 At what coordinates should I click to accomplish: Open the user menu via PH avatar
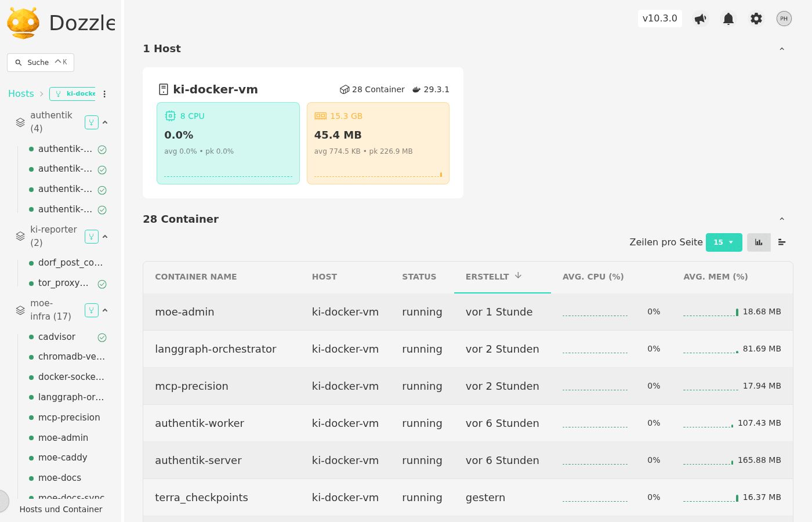784,18
